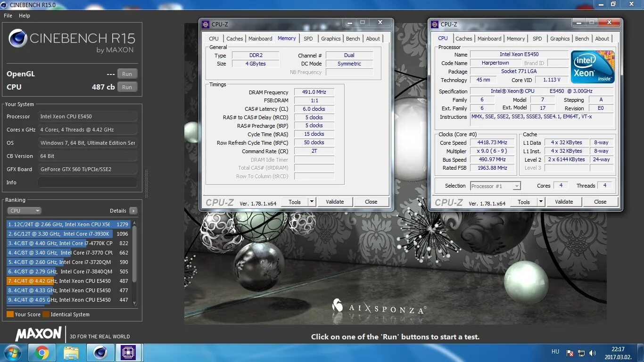Switch to Caches tab in Memory CPU-Z window
The height and width of the screenshot is (362, 644).
[234, 39]
